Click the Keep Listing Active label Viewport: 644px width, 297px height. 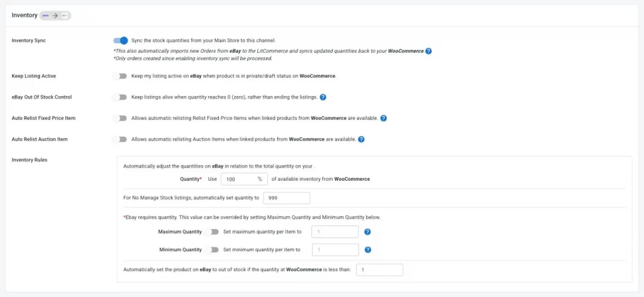tap(34, 76)
